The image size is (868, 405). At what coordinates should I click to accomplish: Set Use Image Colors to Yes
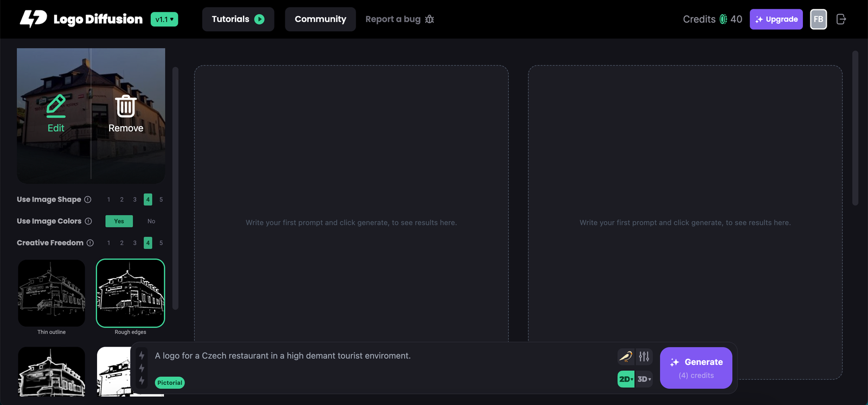coord(119,221)
